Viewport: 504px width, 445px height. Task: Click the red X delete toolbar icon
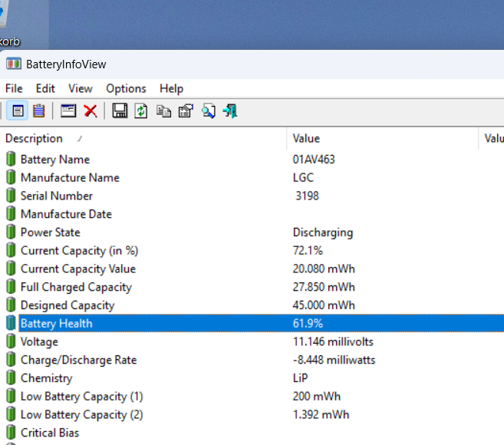point(91,111)
